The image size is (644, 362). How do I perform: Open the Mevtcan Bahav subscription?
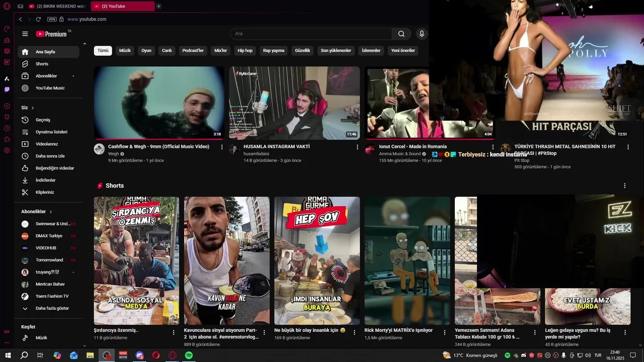tap(48, 284)
